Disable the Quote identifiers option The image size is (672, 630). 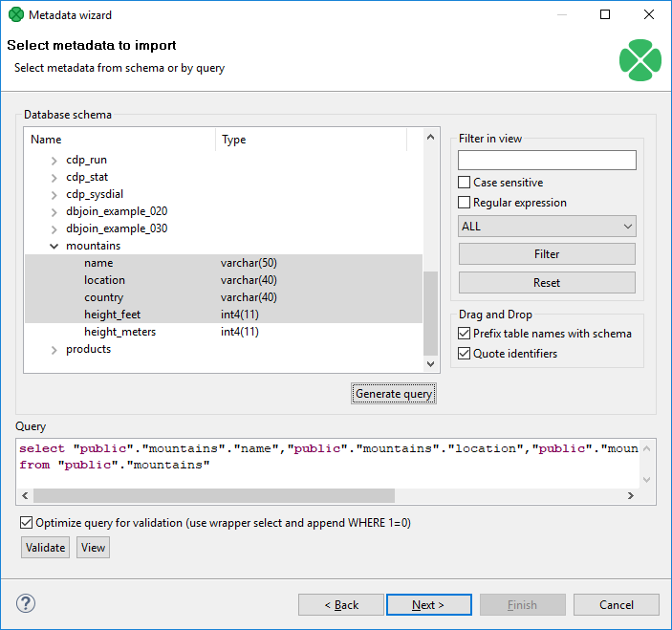click(465, 354)
